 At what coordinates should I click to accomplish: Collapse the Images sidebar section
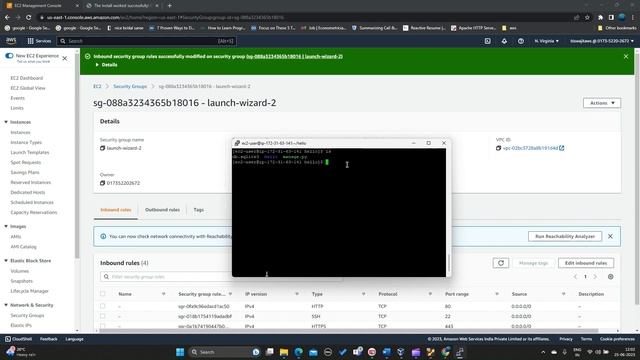6,226
